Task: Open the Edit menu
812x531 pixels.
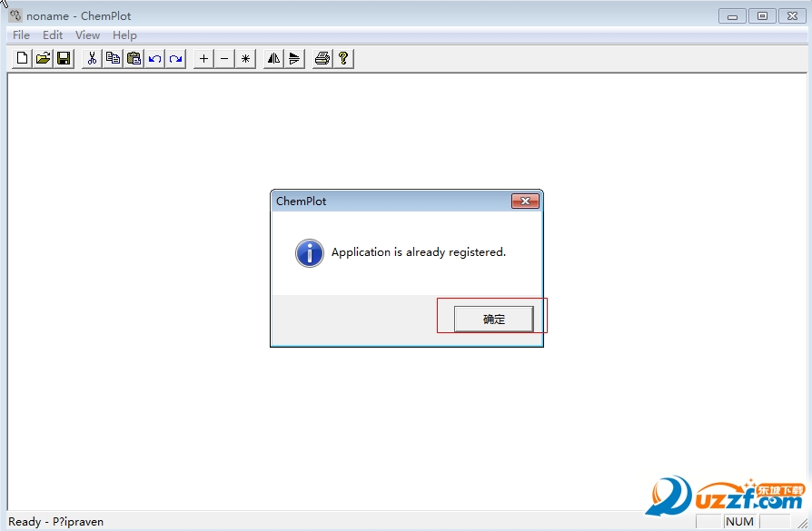Action: pos(53,35)
